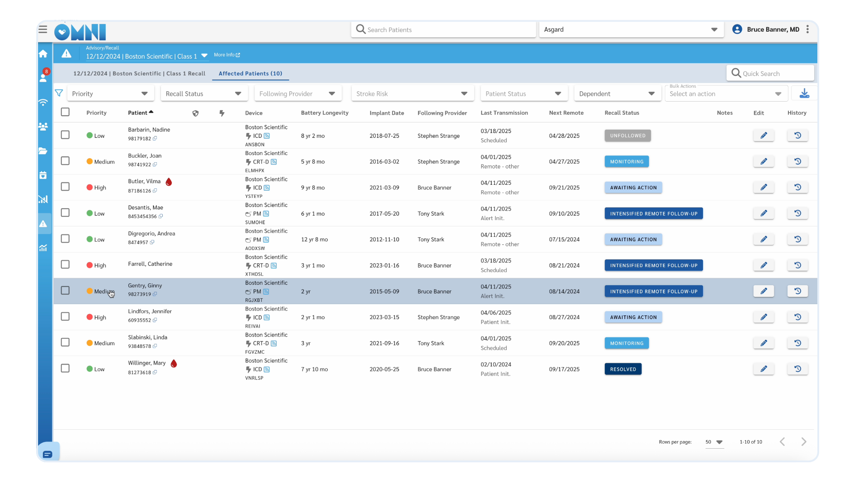The image size is (868, 488).
Task: Open history for Butler, Vilma row
Action: pos(797,188)
